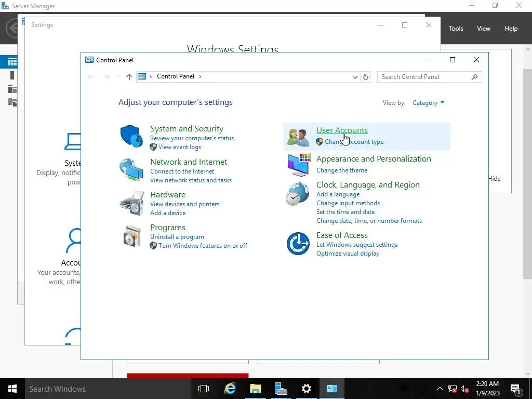Click View event logs link
The image size is (532, 399).
pos(179,147)
